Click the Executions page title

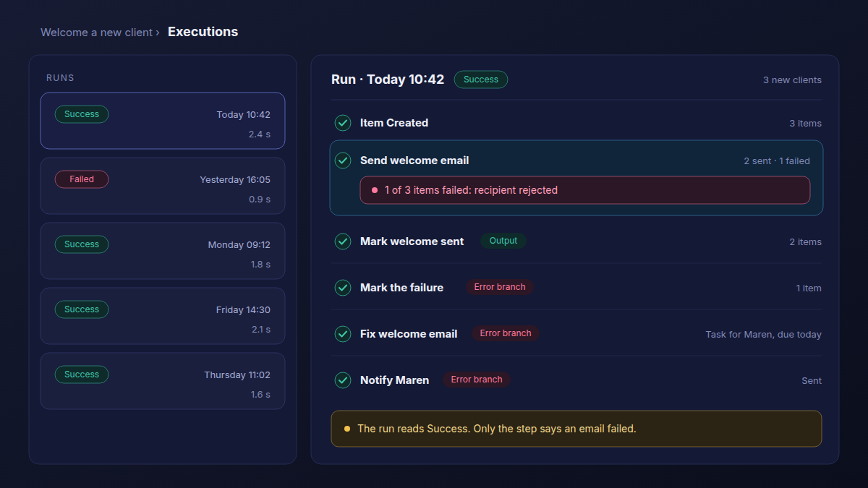pos(203,32)
